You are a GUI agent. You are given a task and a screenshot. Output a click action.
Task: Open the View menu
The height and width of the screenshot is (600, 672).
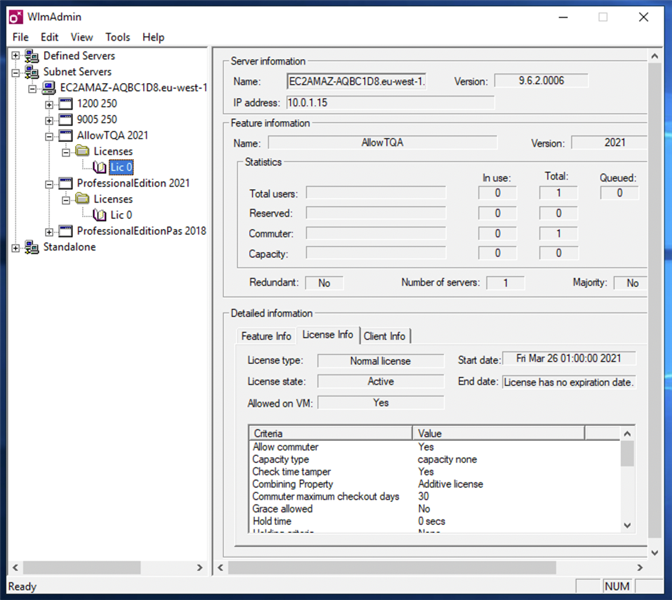tap(81, 37)
